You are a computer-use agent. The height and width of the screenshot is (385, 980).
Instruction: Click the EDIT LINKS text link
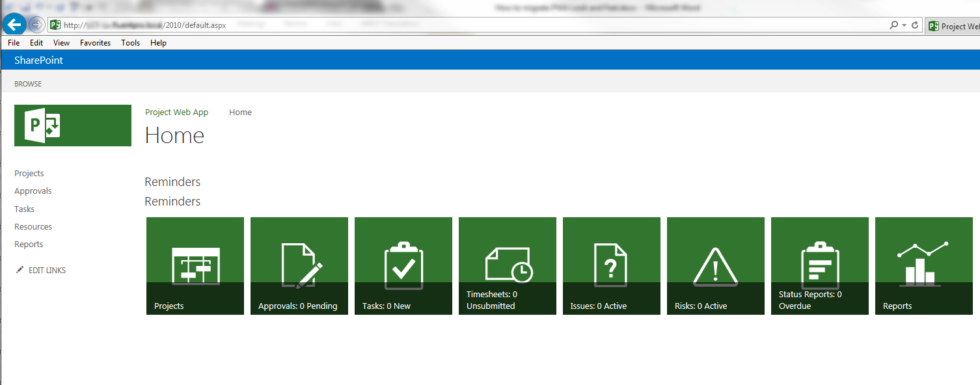click(x=48, y=271)
